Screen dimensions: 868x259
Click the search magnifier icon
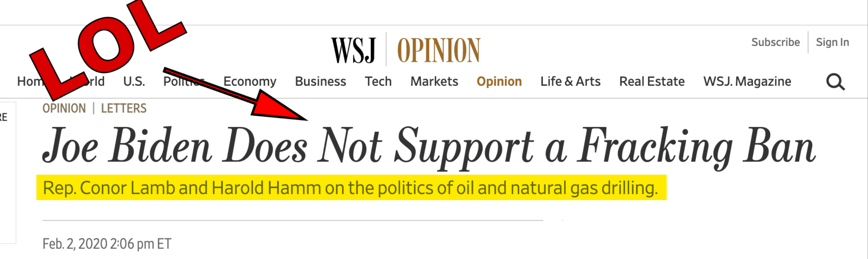click(x=835, y=82)
